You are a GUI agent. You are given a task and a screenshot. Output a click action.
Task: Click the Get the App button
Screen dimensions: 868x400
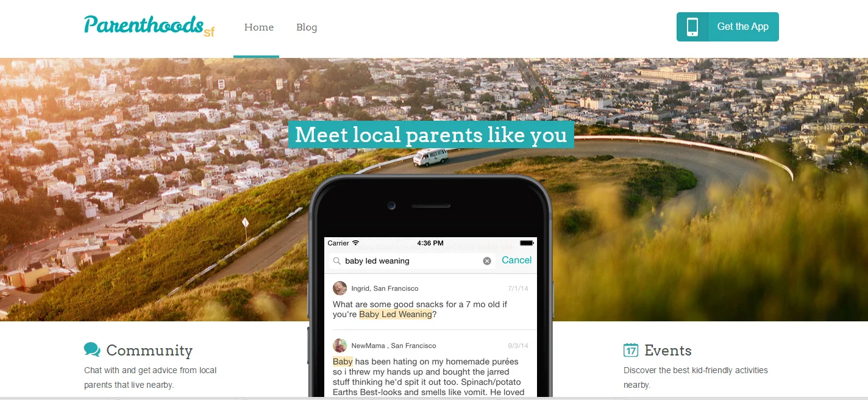tap(727, 27)
